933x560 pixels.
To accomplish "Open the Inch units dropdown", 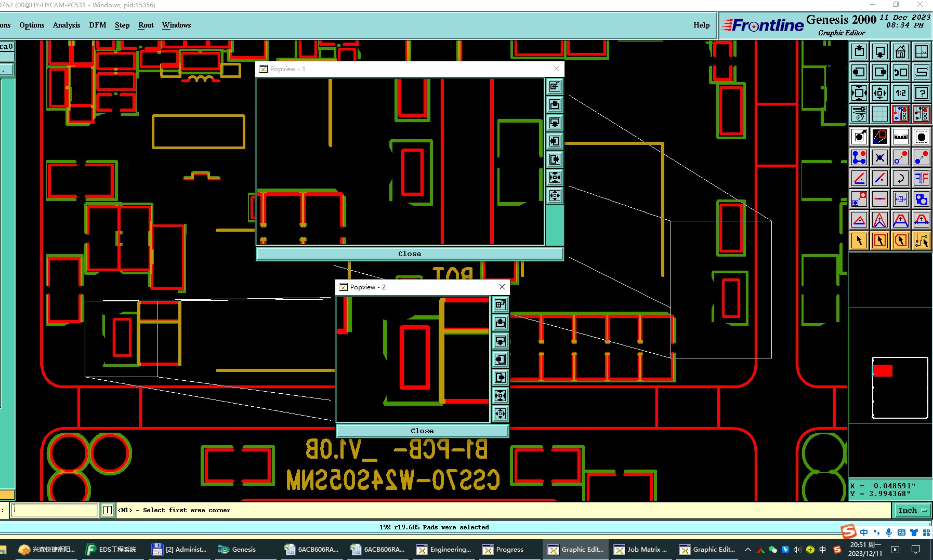I will [x=912, y=510].
